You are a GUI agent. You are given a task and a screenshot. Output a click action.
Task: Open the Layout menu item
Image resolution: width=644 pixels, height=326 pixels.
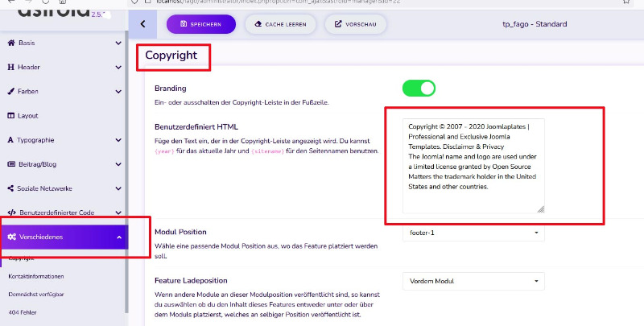click(64, 116)
